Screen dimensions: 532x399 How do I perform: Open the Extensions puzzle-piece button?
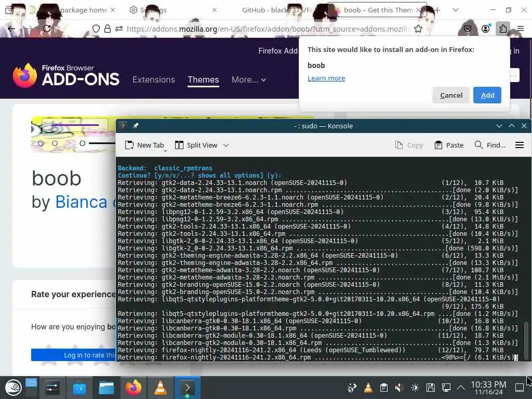pos(503,29)
